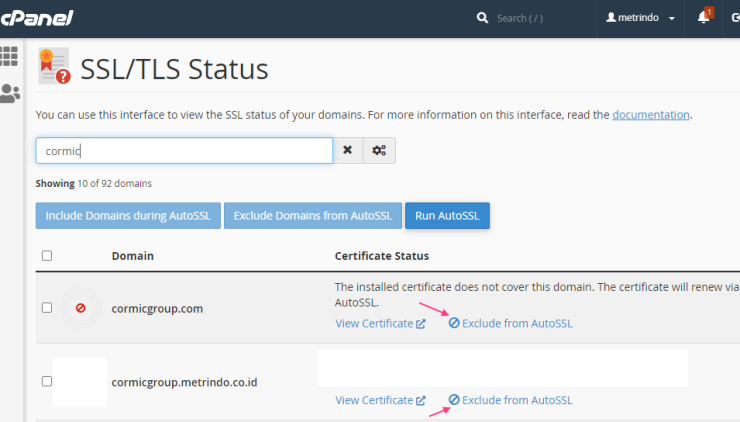Screen dimensions: 740x422
Task: Click the cormicgroup.metrindo.co.id domain name
Action: (x=185, y=382)
